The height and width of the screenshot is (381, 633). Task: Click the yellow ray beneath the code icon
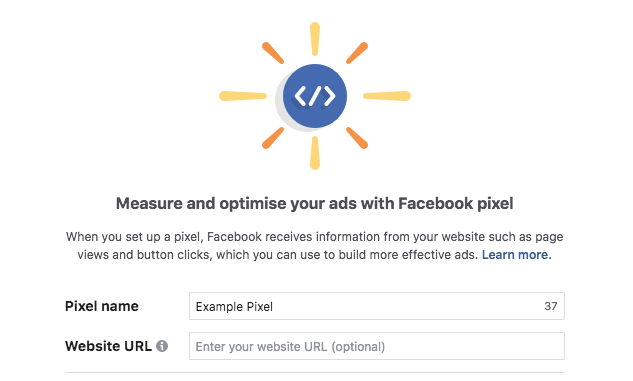tap(315, 153)
